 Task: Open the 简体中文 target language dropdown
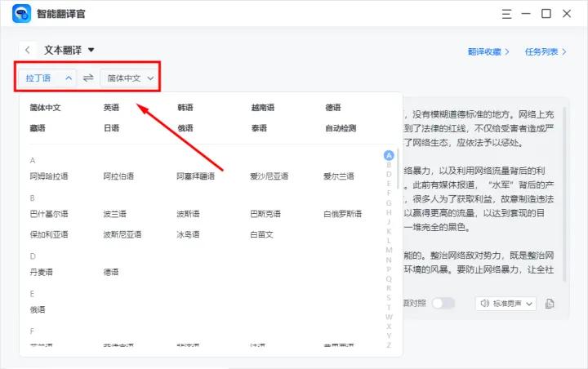click(129, 78)
